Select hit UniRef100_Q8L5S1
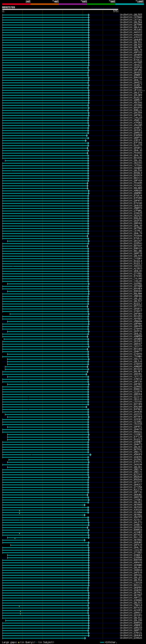Screen dimensions: 146x644 (x=131, y=42)
